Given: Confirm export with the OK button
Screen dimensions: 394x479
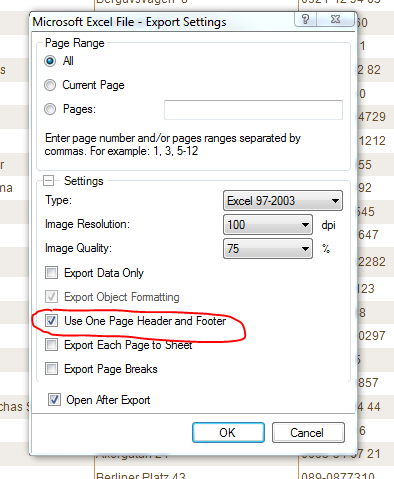Looking at the screenshot, I should click(x=228, y=433).
